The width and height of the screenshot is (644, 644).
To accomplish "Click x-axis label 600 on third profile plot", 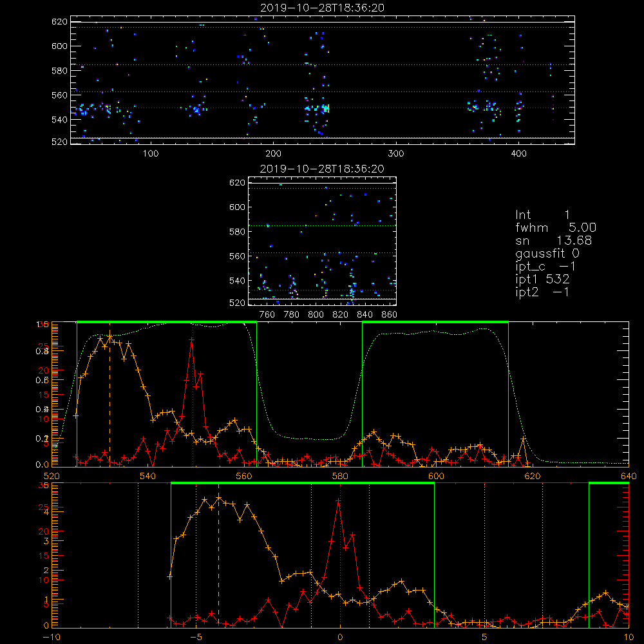I will click(x=436, y=477).
